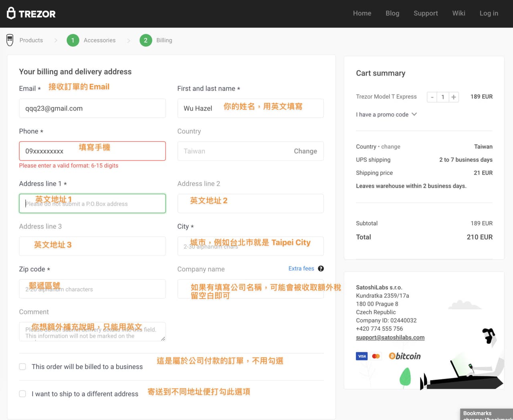Click the Comment text area

92,332
